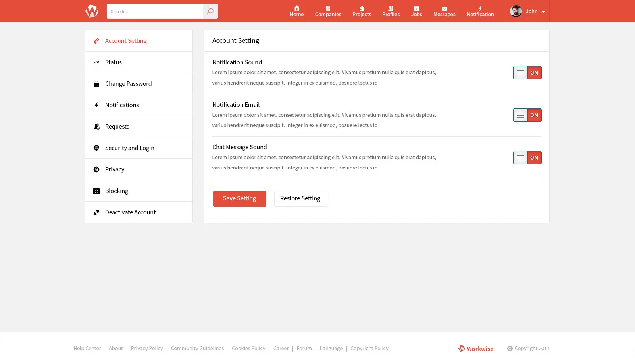Click the Workwise logo in the header
The image size is (635, 364).
click(92, 11)
